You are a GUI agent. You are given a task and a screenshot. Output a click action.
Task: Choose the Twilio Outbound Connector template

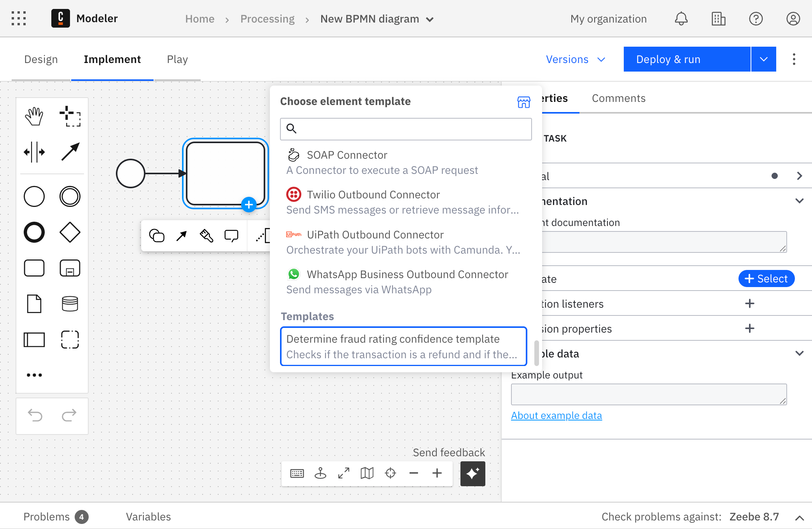(x=404, y=202)
